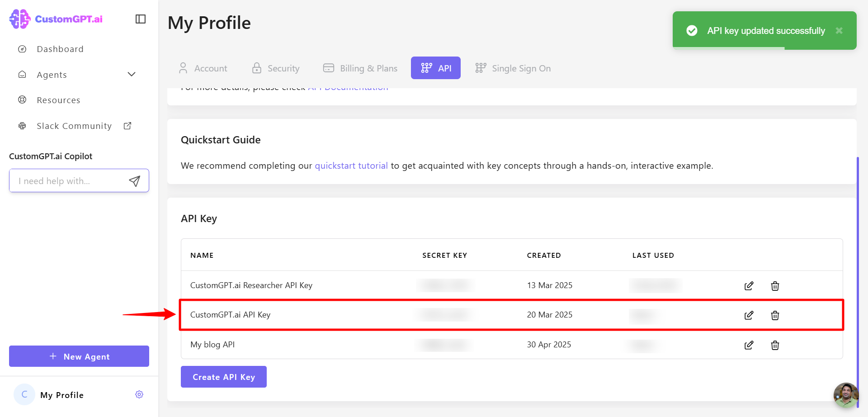Click the SECRET KEY column header
The image size is (868, 417).
click(x=444, y=255)
